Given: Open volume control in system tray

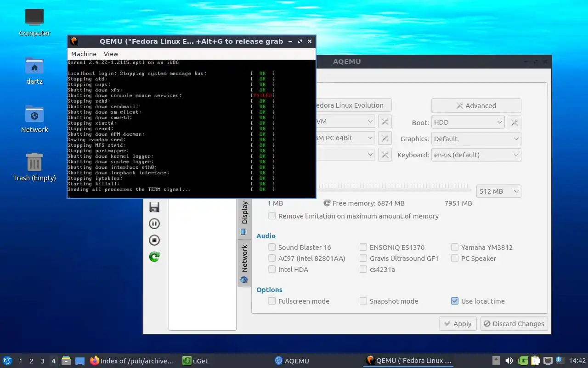Looking at the screenshot, I should [x=509, y=361].
